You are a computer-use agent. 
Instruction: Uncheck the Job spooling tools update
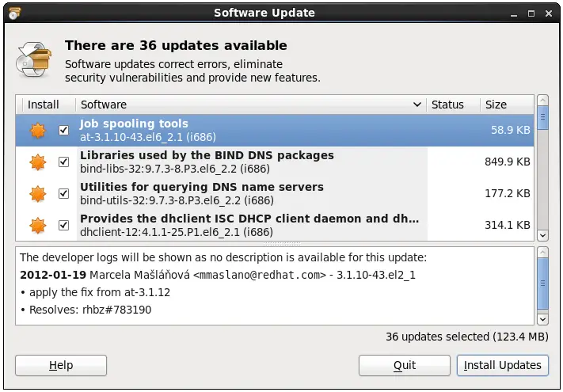pyautogui.click(x=64, y=131)
